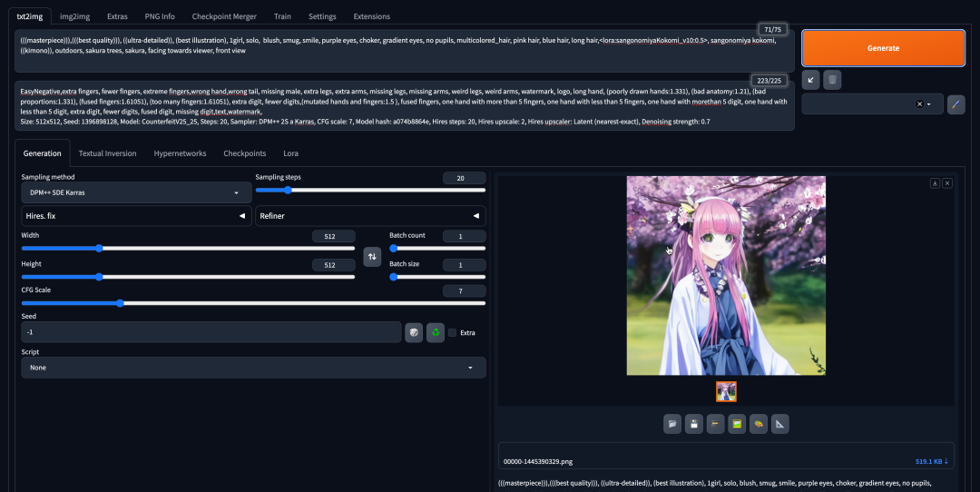Open the Script dropdown set to None
Screen dimensions: 980x492
click(253, 368)
